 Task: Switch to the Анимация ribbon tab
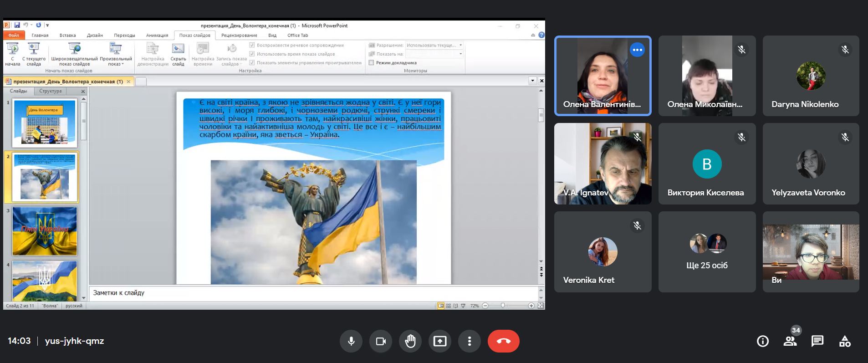tap(157, 35)
